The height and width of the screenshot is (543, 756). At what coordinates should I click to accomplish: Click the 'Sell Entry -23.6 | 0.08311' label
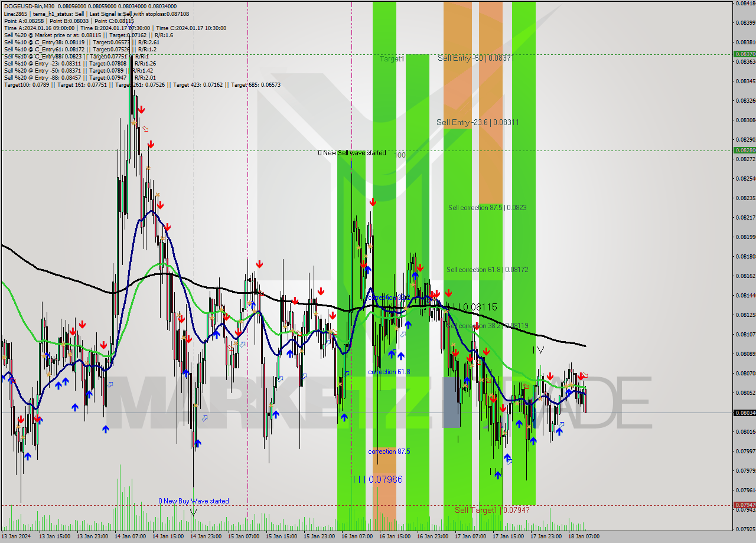(x=478, y=122)
